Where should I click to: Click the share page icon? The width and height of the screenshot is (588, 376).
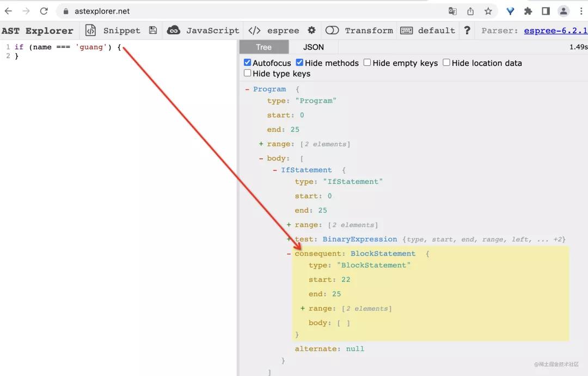pyautogui.click(x=470, y=11)
